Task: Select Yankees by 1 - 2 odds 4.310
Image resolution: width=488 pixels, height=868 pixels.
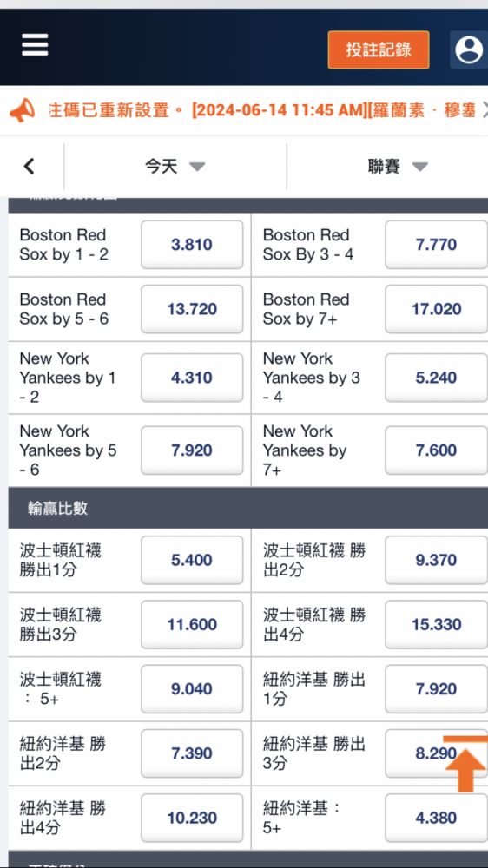Action: click(192, 378)
